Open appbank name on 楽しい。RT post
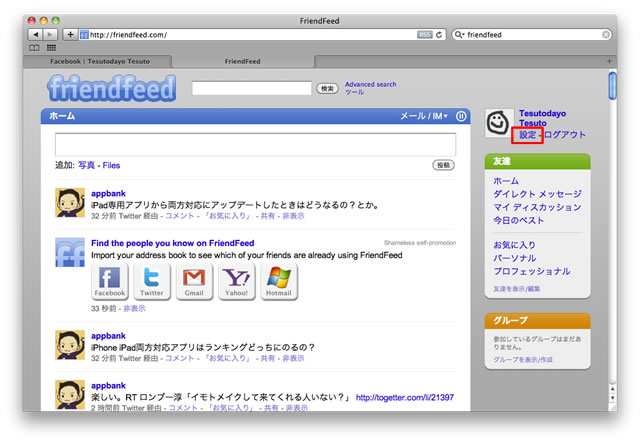 [x=108, y=385]
